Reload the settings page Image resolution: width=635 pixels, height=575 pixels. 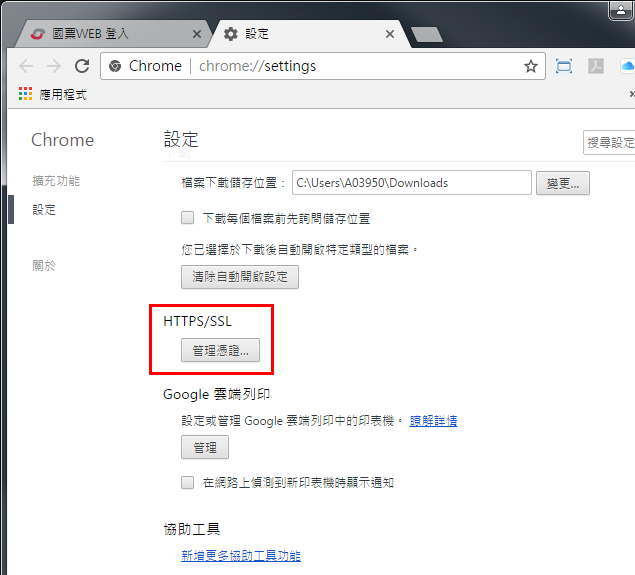click(x=82, y=66)
